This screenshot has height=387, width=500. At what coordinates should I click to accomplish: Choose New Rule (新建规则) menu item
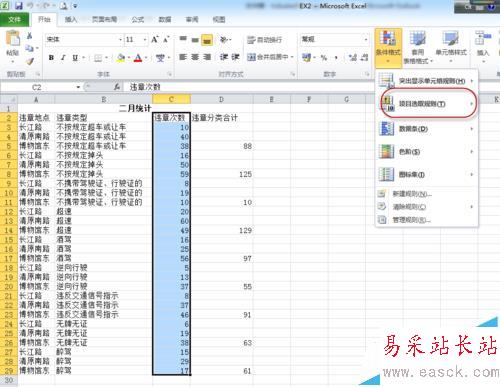coord(427,194)
